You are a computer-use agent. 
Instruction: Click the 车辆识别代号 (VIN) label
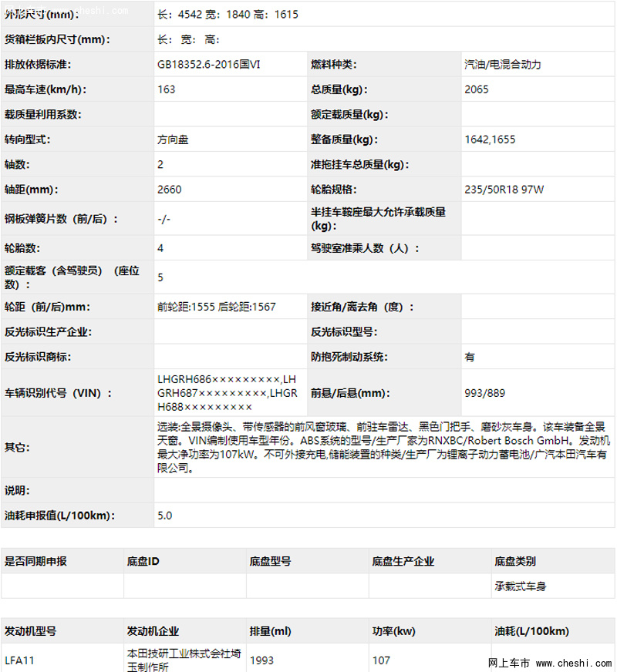point(59,393)
